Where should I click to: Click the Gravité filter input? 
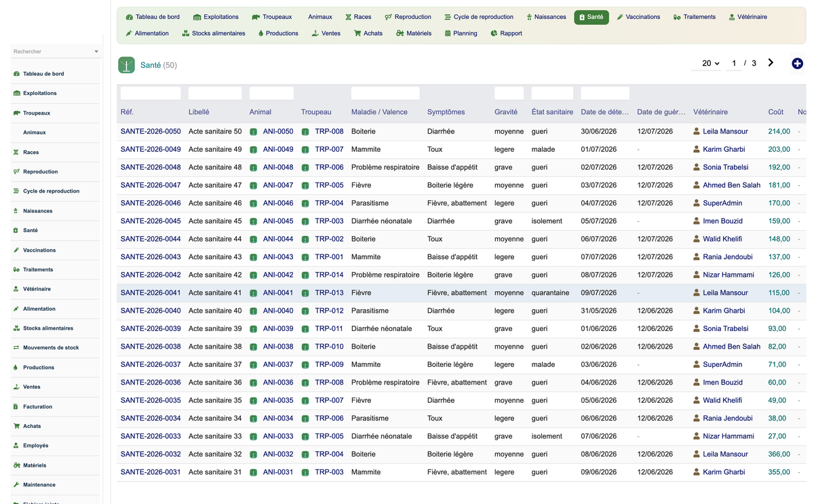click(509, 93)
